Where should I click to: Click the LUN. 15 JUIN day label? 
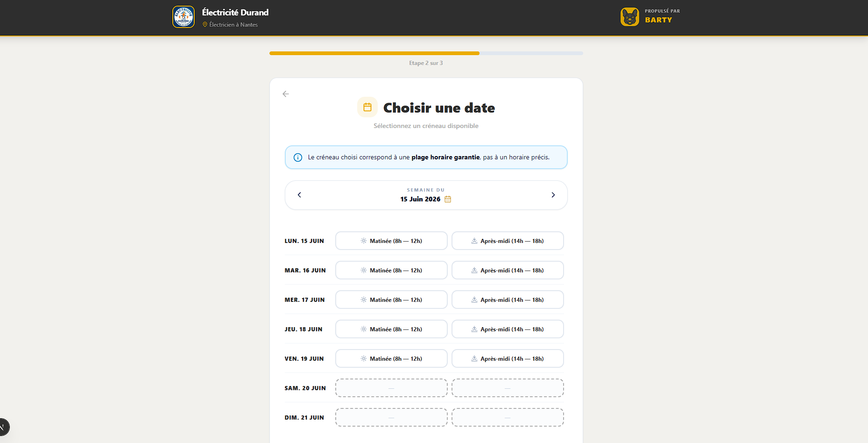coord(304,241)
